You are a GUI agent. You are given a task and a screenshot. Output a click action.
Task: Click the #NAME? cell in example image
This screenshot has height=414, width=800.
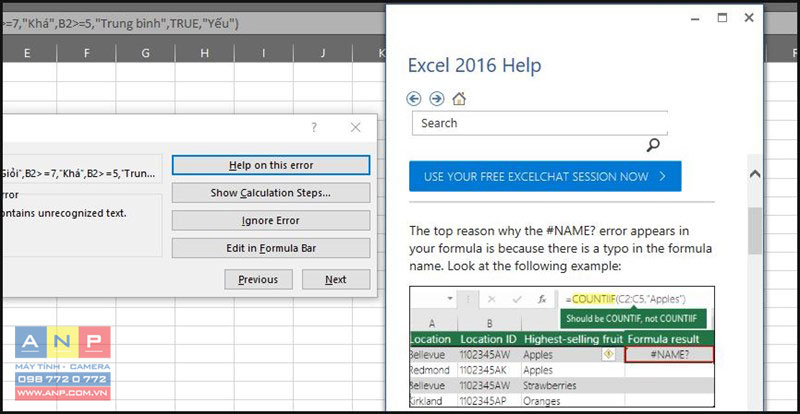pyautogui.click(x=669, y=354)
